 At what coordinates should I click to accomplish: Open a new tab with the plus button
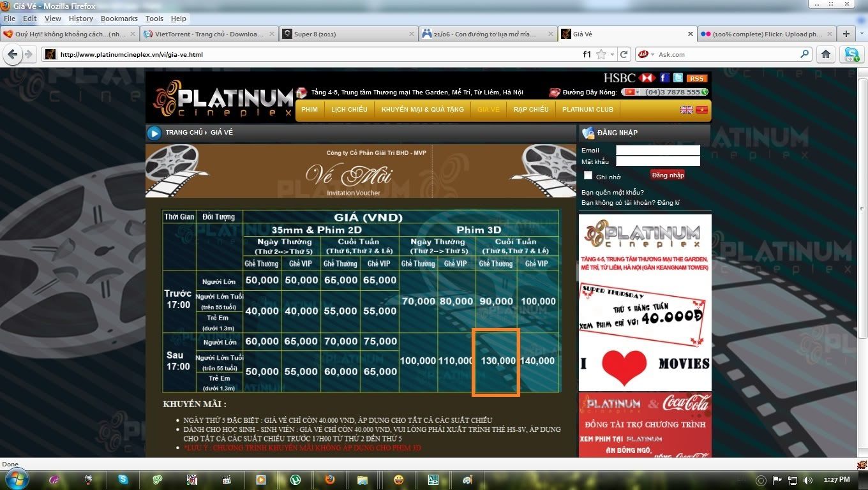[846, 34]
